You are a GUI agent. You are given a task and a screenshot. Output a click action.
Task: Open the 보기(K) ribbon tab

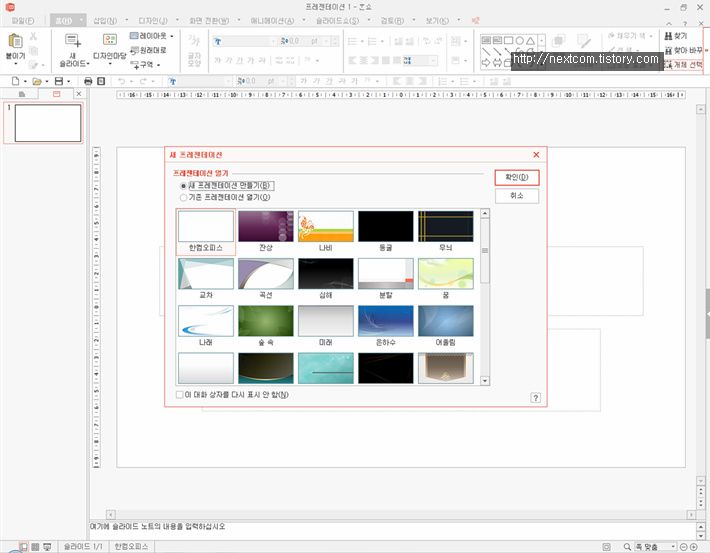pyautogui.click(x=437, y=21)
